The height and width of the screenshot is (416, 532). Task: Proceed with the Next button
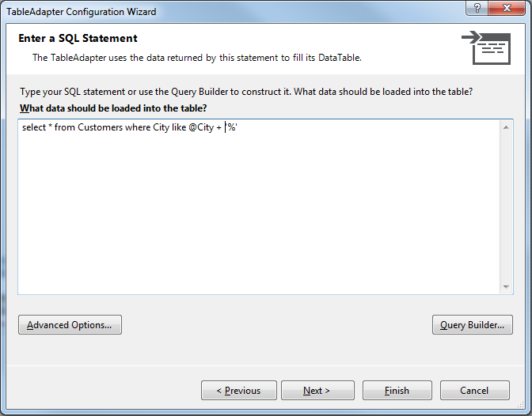tap(317, 390)
